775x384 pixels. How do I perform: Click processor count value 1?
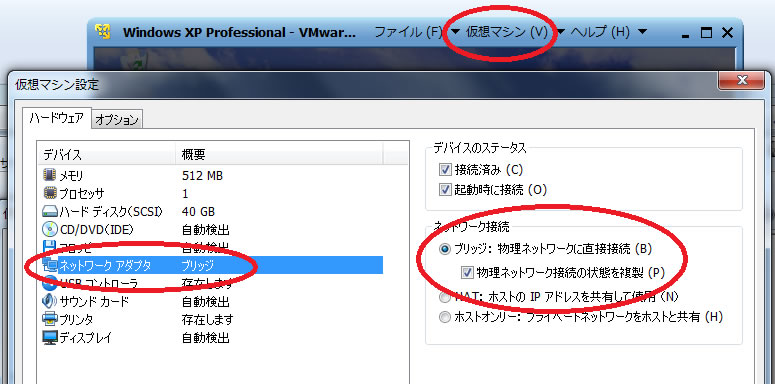[185, 193]
